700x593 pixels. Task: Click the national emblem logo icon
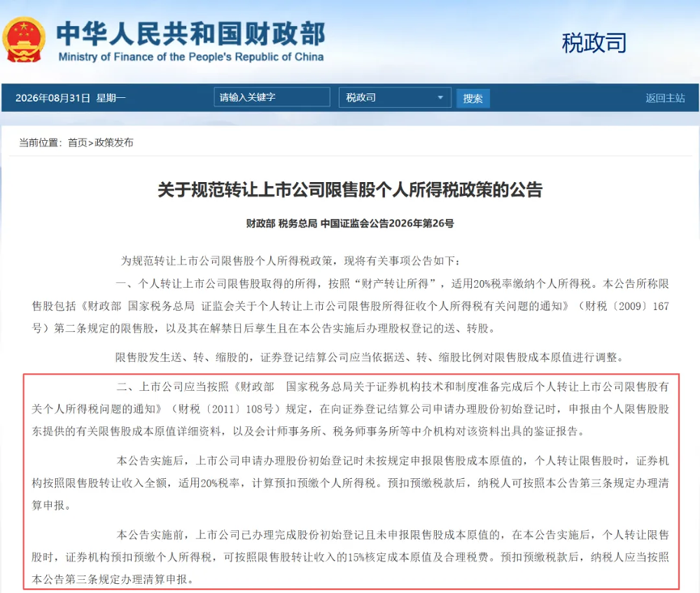23,40
